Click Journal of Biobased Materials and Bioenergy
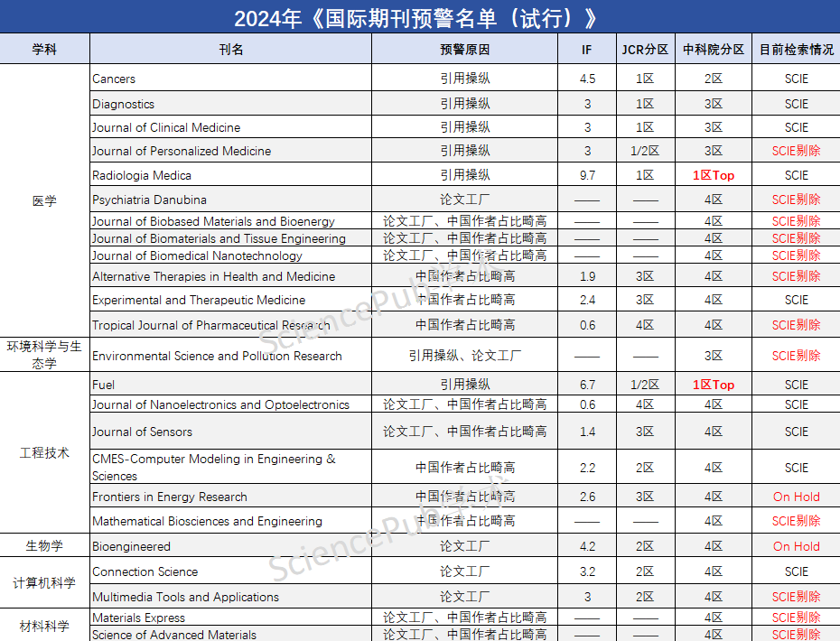Viewport: 840px width, 641px height. [213, 221]
